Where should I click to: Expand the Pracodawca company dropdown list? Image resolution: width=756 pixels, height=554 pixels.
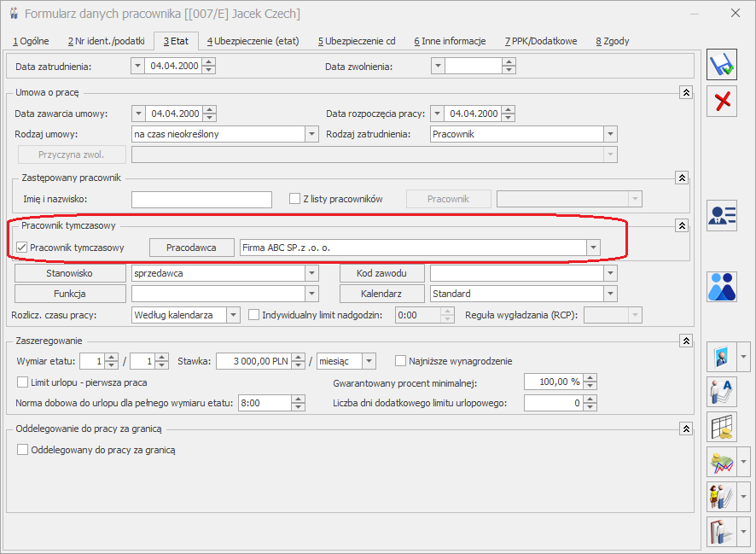[x=593, y=248]
